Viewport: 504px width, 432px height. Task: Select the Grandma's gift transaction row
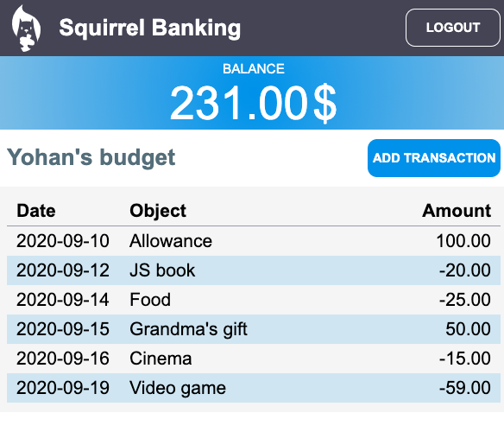coord(254,329)
